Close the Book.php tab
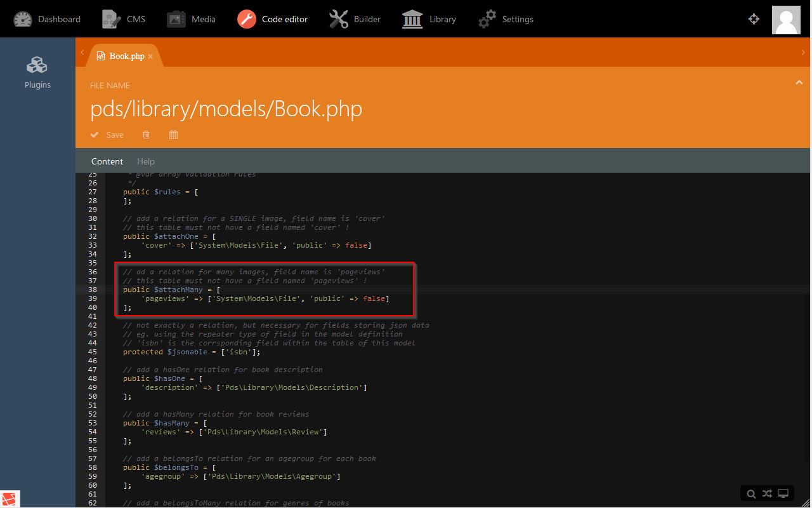 (x=150, y=57)
